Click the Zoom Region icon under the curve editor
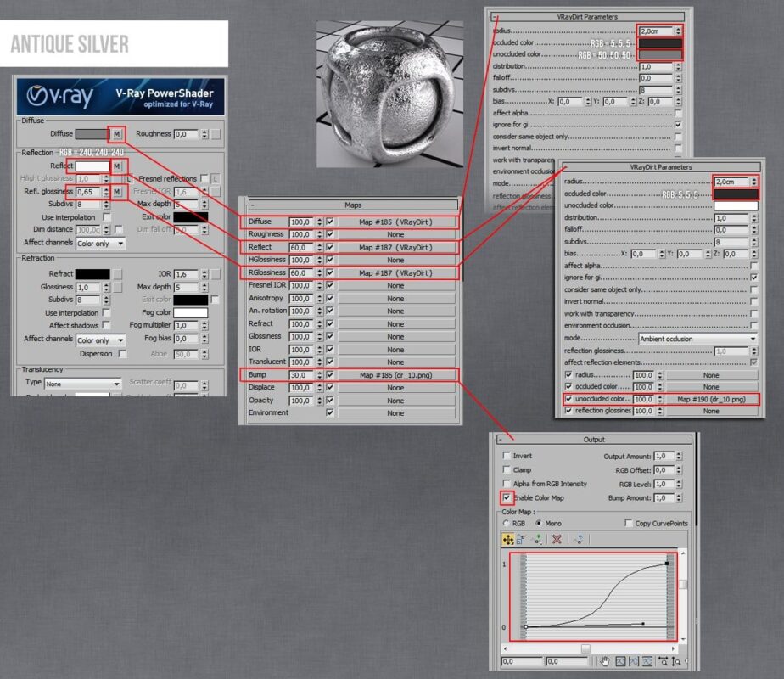Image resolution: width=784 pixels, height=679 pixels. [x=689, y=660]
